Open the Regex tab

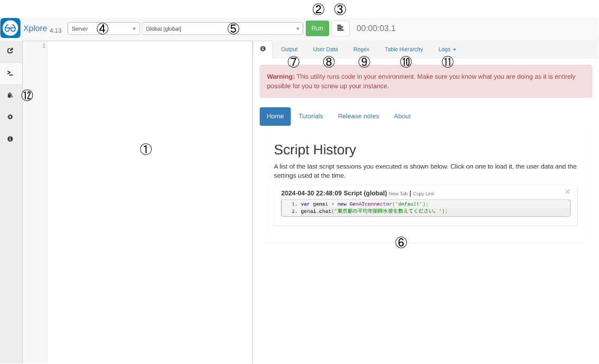click(361, 49)
